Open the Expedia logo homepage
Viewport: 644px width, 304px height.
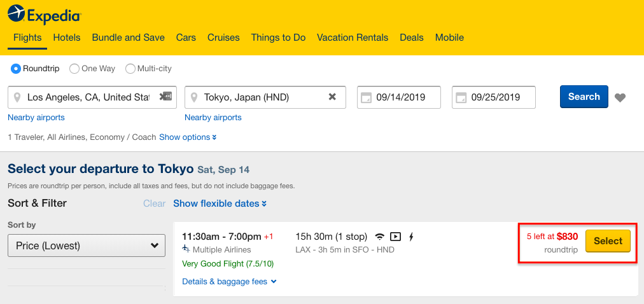(x=45, y=14)
